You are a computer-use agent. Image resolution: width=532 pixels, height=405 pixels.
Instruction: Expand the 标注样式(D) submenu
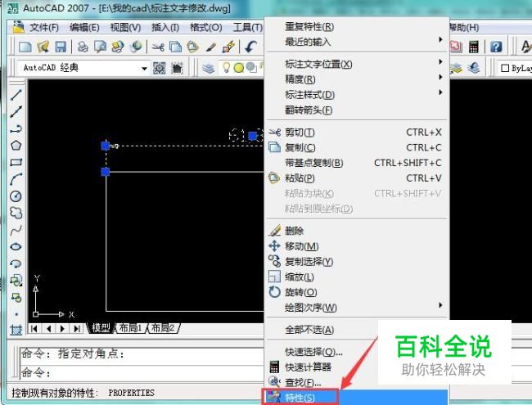point(358,95)
